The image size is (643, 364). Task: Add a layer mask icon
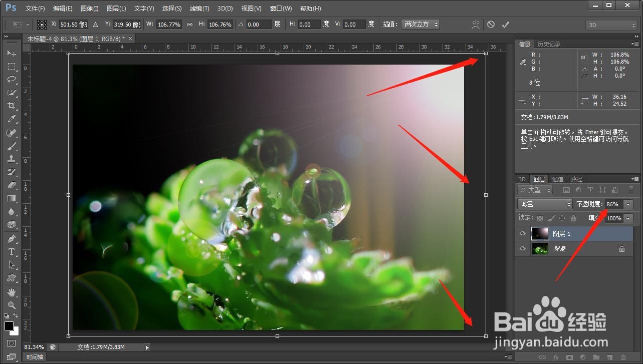569,357
